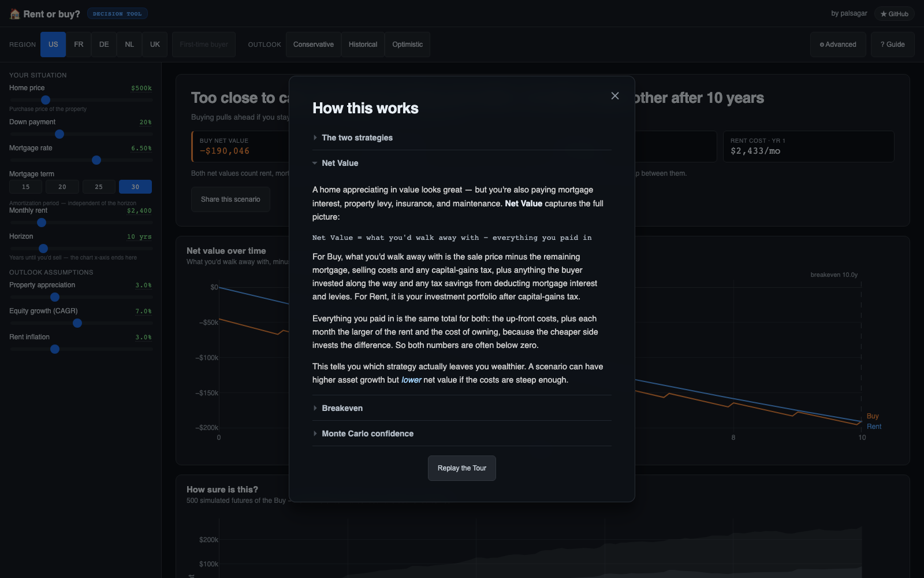Choose the Optimistic outlook
The height and width of the screenshot is (578, 924).
[408, 45]
